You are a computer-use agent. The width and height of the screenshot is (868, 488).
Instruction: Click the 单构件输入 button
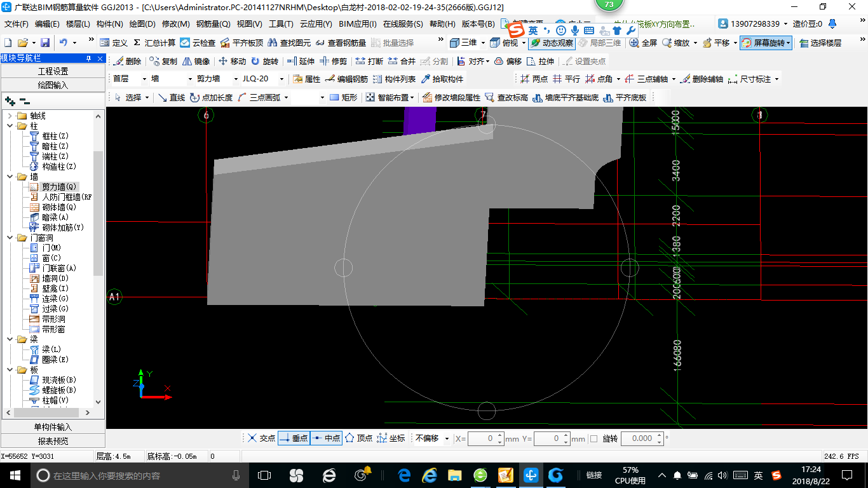click(x=53, y=427)
